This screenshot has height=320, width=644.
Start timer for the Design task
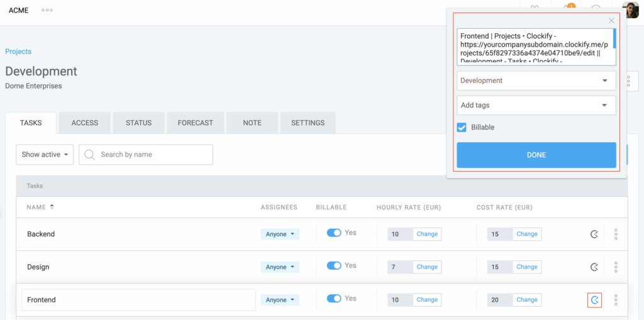[594, 267]
